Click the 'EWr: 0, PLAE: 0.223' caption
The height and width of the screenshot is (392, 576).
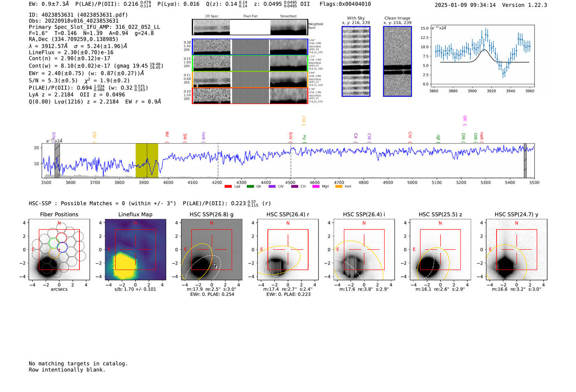coord(288,295)
